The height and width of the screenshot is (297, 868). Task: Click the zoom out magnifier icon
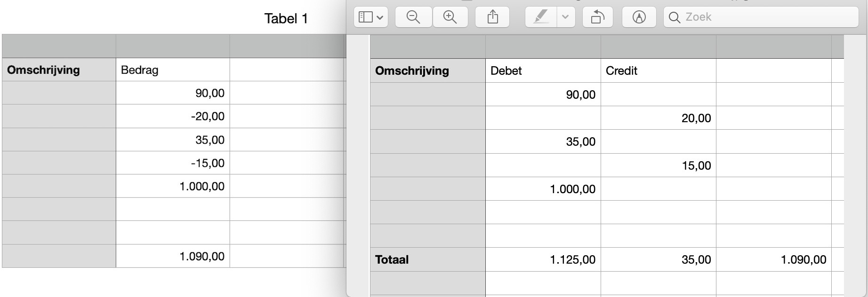(x=413, y=17)
